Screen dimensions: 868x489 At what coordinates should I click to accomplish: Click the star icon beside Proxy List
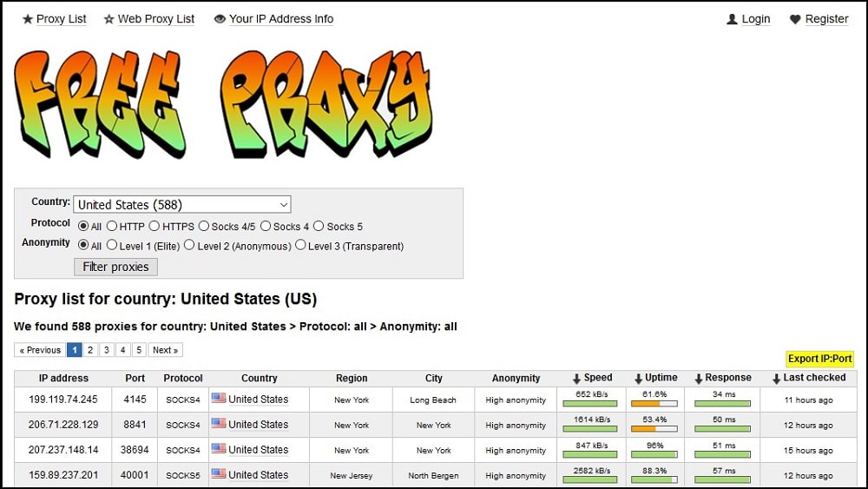(x=28, y=19)
